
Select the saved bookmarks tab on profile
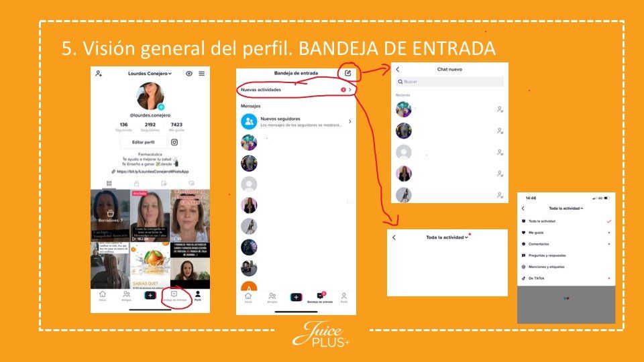click(164, 184)
